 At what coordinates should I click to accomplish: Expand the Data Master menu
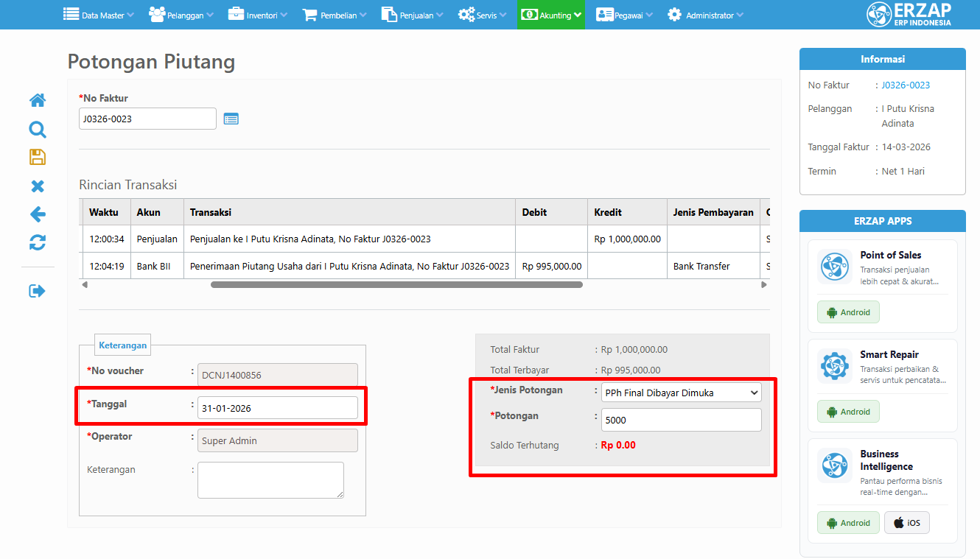coord(99,15)
